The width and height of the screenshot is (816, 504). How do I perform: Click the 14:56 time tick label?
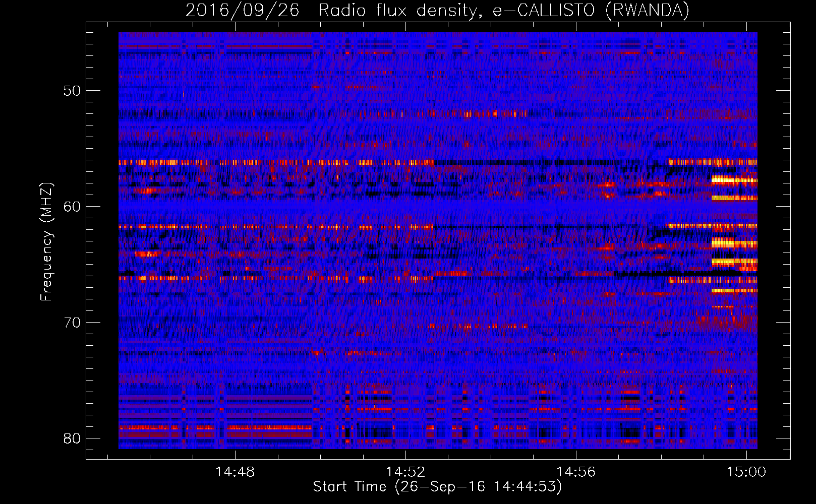click(x=576, y=472)
